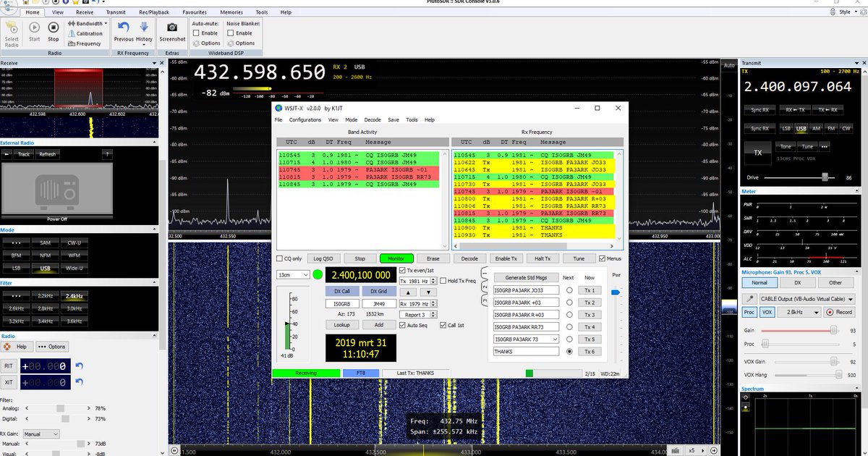Viewport: 868px width, 456px height.
Task: Click the more options dots beside Tune
Action: coord(824,146)
